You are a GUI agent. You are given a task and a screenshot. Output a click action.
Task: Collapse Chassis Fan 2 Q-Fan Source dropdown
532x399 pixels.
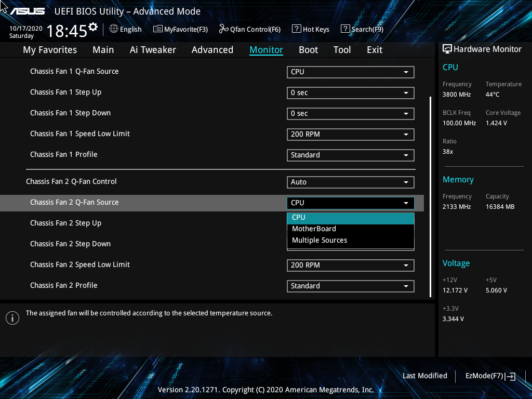click(x=351, y=203)
